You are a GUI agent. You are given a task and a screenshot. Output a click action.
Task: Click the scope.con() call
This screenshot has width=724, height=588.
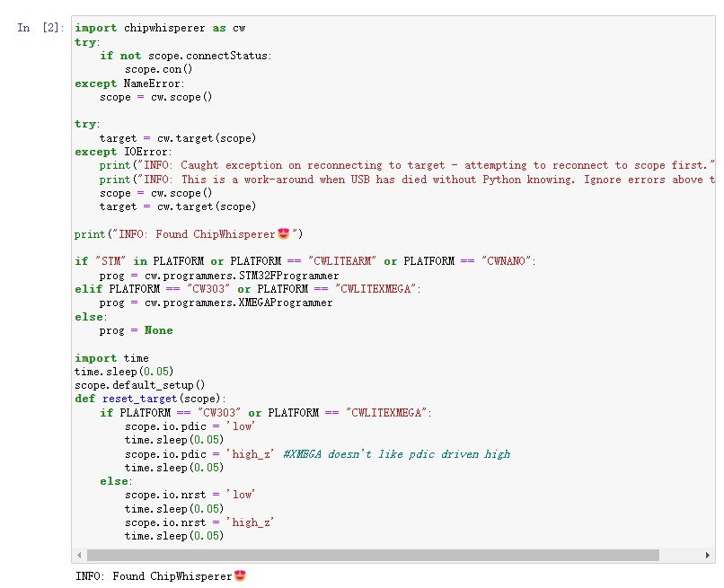(x=159, y=69)
